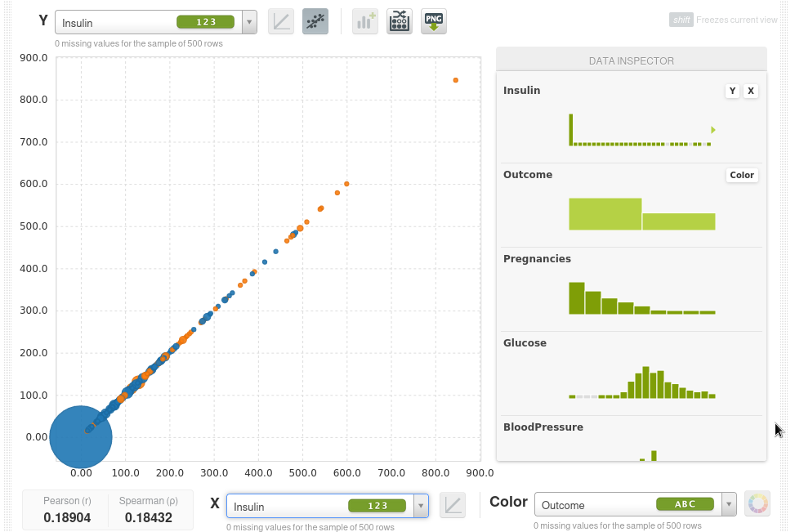Screen dimensions: 795x532
Task: Export the chart as PNG
Action: [x=434, y=22]
